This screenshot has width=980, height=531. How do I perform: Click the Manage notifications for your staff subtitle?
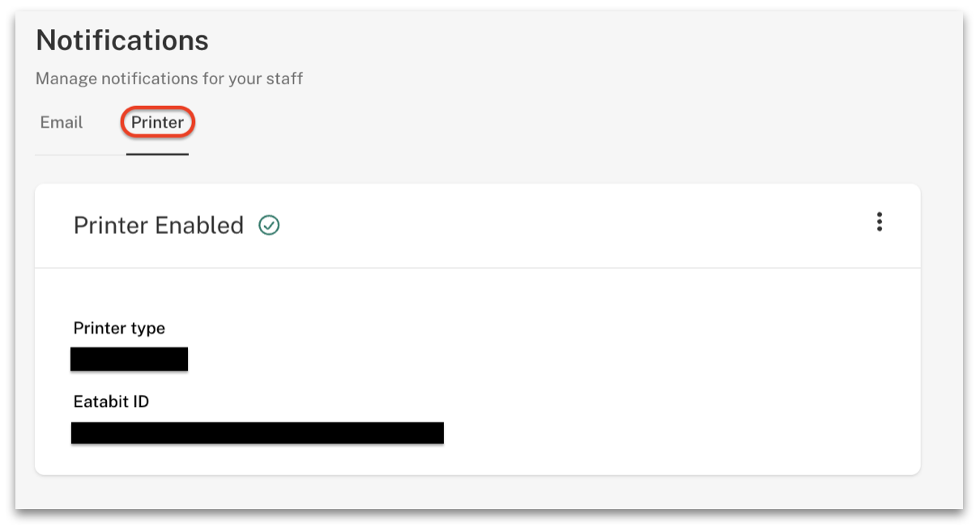[169, 79]
